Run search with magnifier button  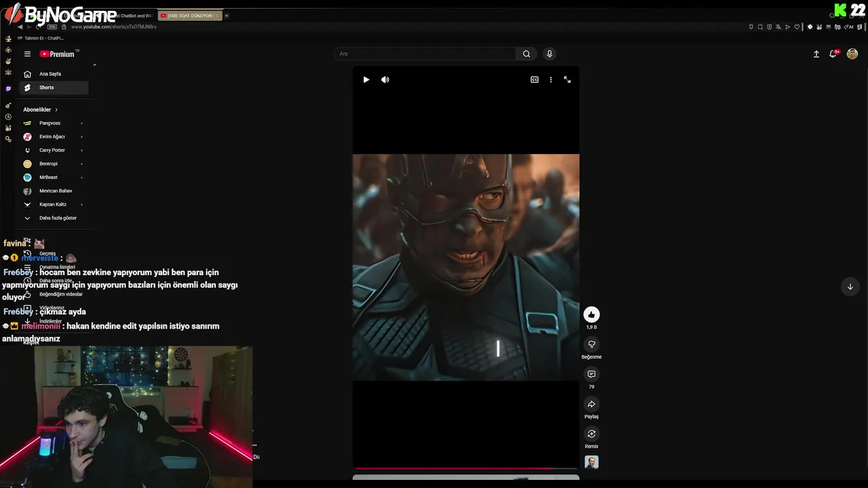pos(526,54)
